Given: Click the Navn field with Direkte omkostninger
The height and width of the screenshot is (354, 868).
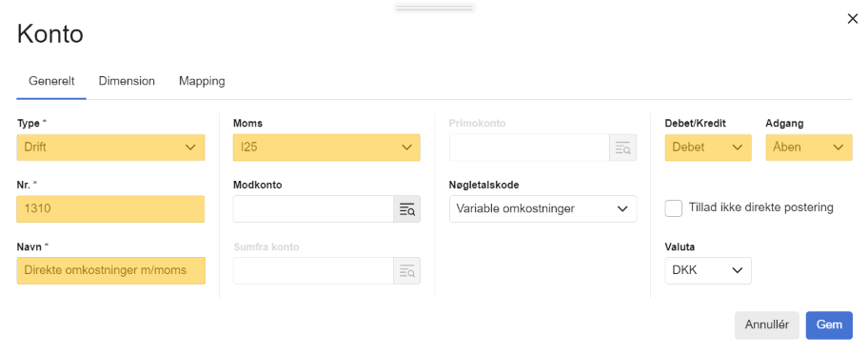Looking at the screenshot, I should point(110,270).
